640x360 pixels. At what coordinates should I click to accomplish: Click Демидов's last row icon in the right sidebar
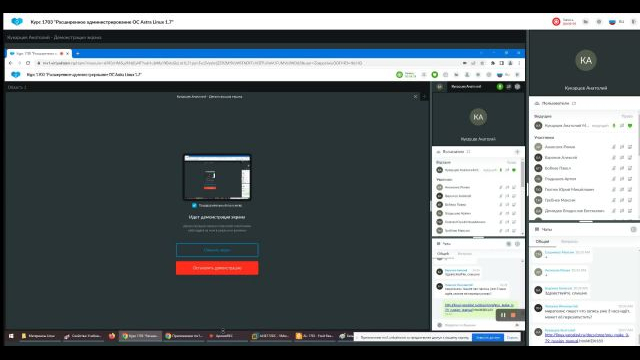click(x=630, y=211)
